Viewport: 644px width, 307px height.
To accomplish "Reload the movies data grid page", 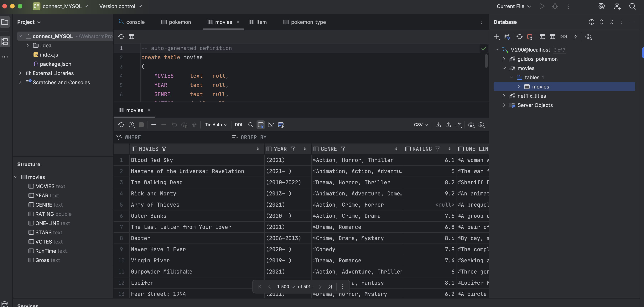I will pyautogui.click(x=121, y=125).
